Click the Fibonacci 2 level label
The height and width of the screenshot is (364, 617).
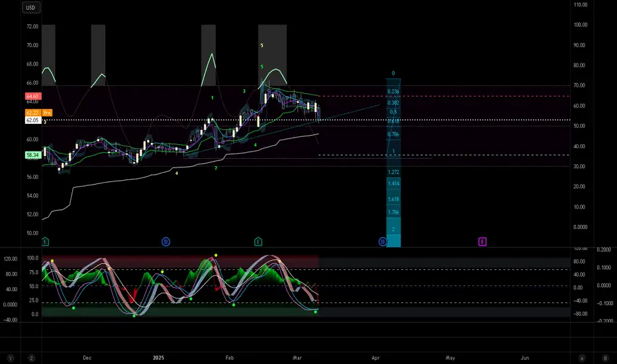tap(393, 229)
